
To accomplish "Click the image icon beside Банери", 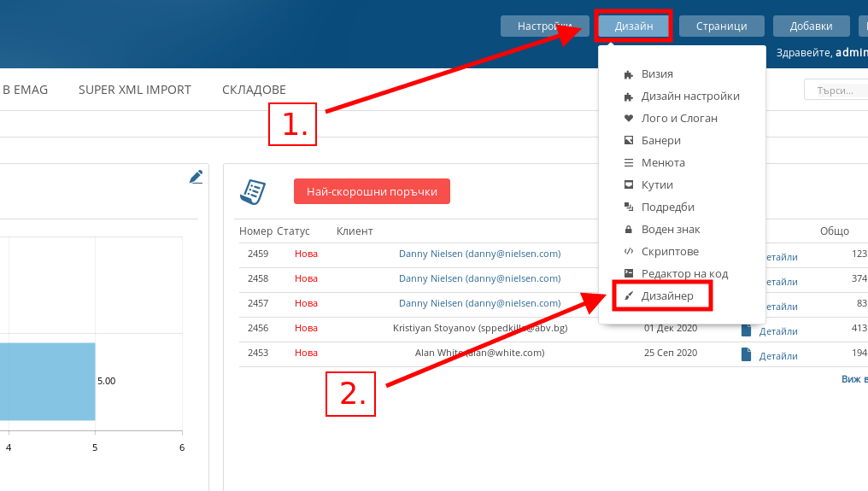I will click(x=629, y=141).
